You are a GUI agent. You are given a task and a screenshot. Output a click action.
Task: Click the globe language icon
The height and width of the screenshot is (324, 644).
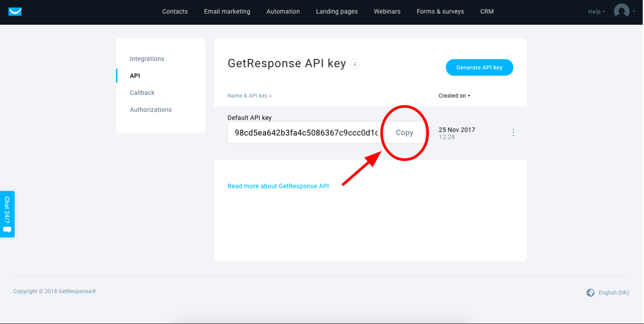coord(591,293)
